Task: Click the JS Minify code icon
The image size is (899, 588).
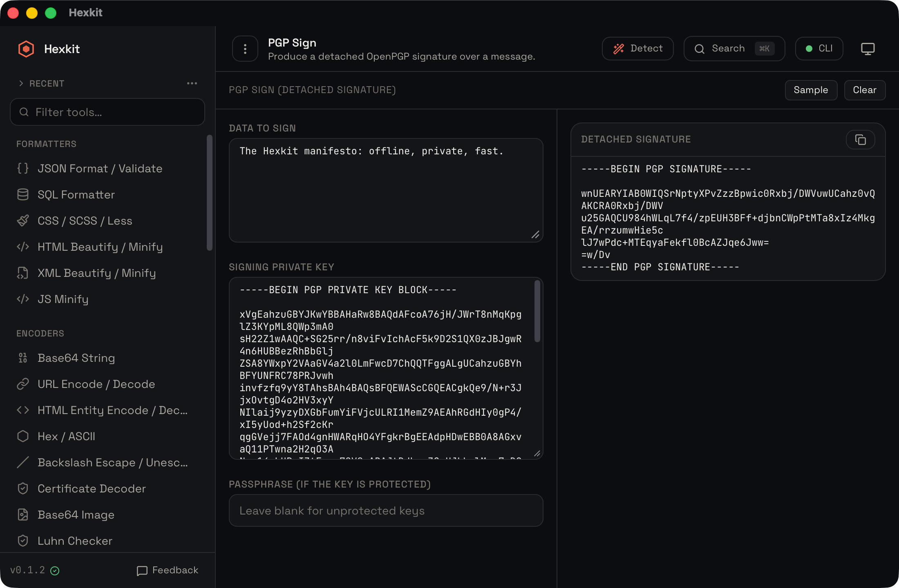Action: [x=23, y=299]
